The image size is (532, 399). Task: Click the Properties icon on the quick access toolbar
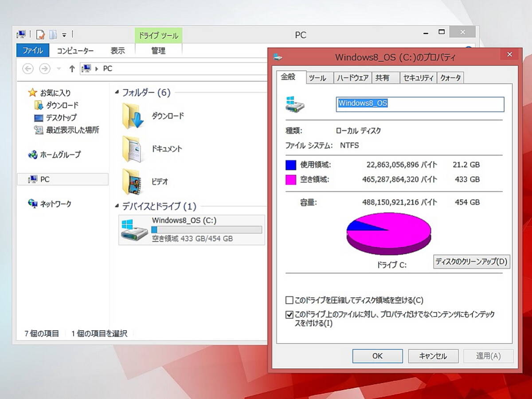(39, 34)
